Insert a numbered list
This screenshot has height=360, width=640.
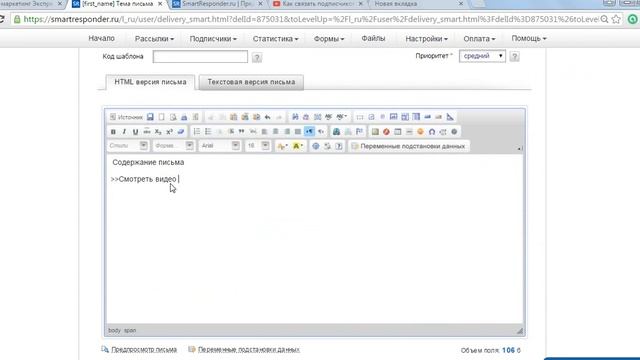click(197, 132)
